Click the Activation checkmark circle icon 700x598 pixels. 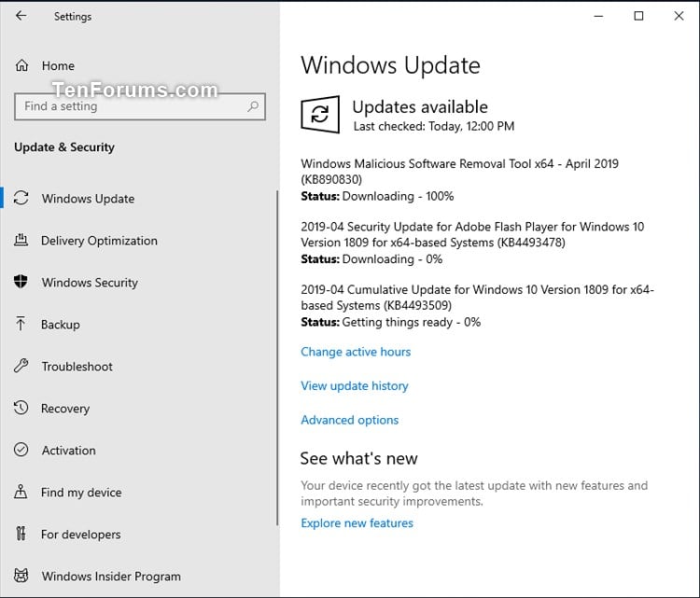[21, 450]
